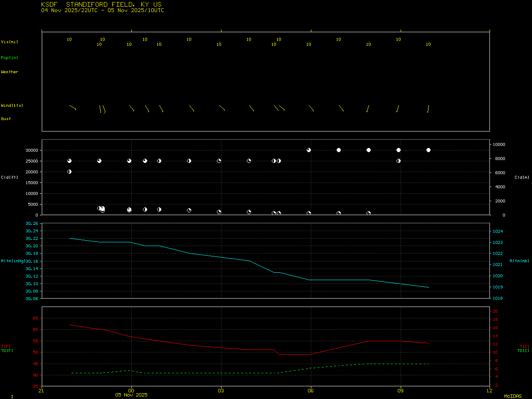This screenshot has height=399, width=532.
Task: Click the 03 hour tick on time axis
Action: 221,391
